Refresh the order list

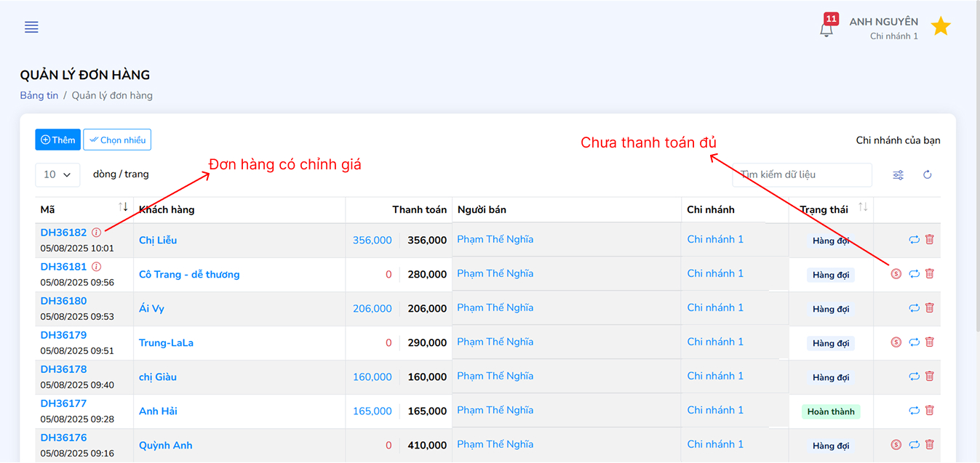(928, 175)
